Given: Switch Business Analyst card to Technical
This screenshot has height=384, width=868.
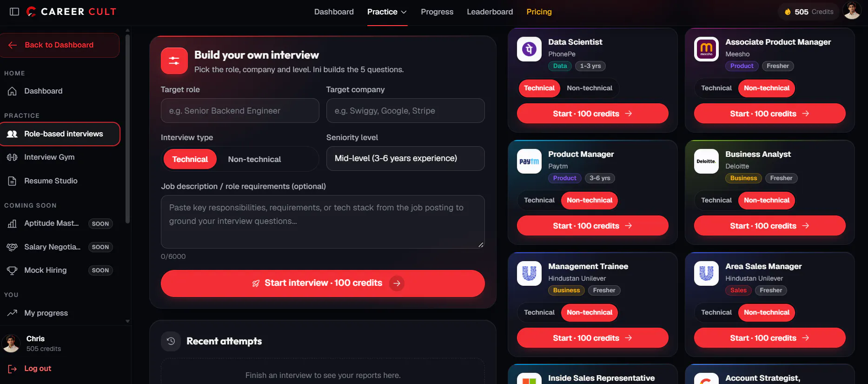Looking at the screenshot, I should (x=716, y=200).
